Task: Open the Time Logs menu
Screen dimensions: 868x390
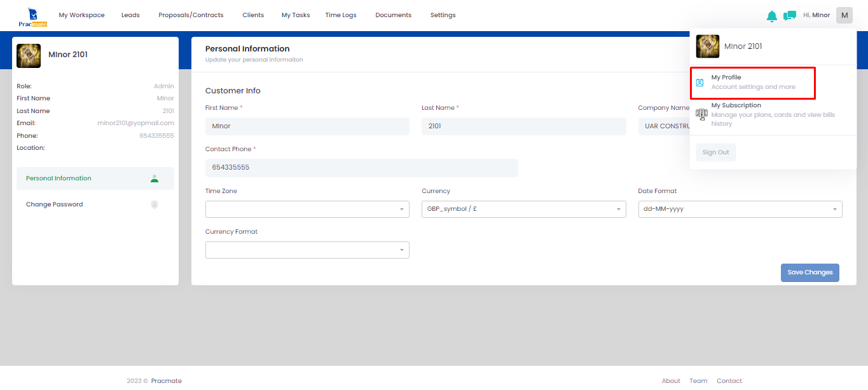Action: [x=340, y=15]
